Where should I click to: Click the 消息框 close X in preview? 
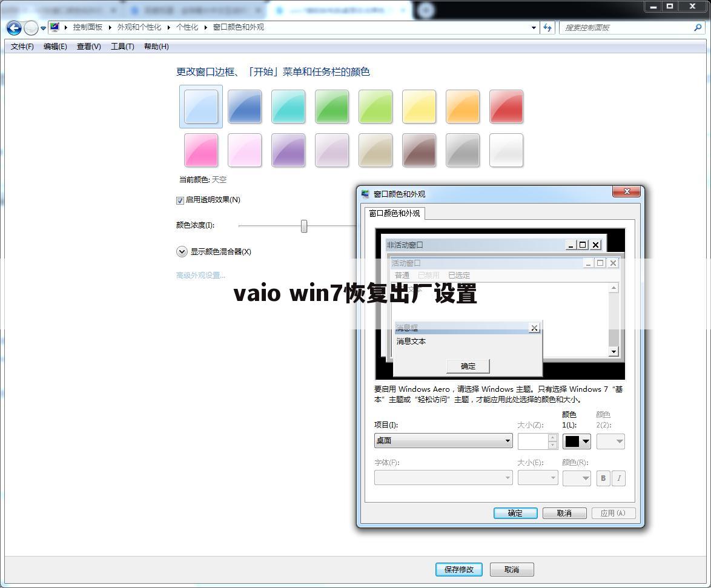(x=535, y=328)
